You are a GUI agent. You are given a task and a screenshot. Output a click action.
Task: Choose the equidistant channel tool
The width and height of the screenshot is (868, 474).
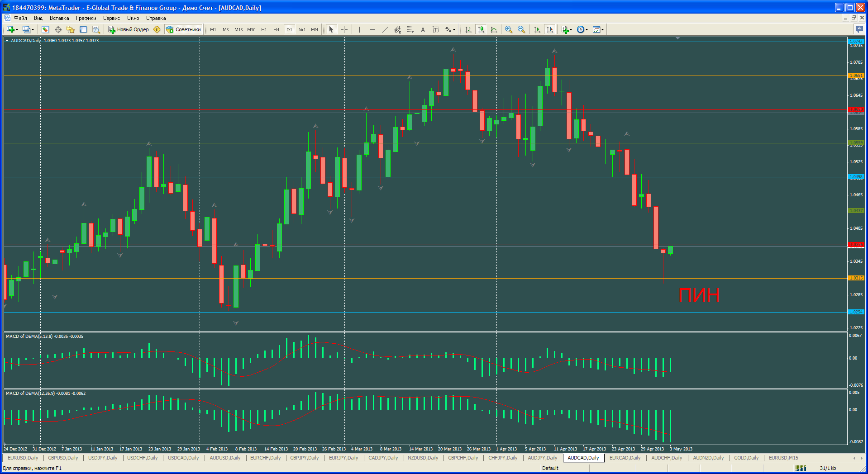(x=397, y=29)
